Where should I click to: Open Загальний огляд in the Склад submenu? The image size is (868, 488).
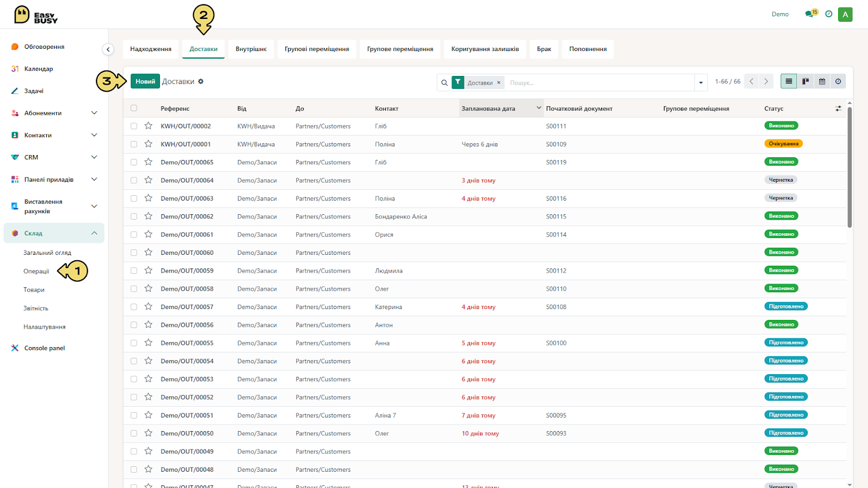47,253
